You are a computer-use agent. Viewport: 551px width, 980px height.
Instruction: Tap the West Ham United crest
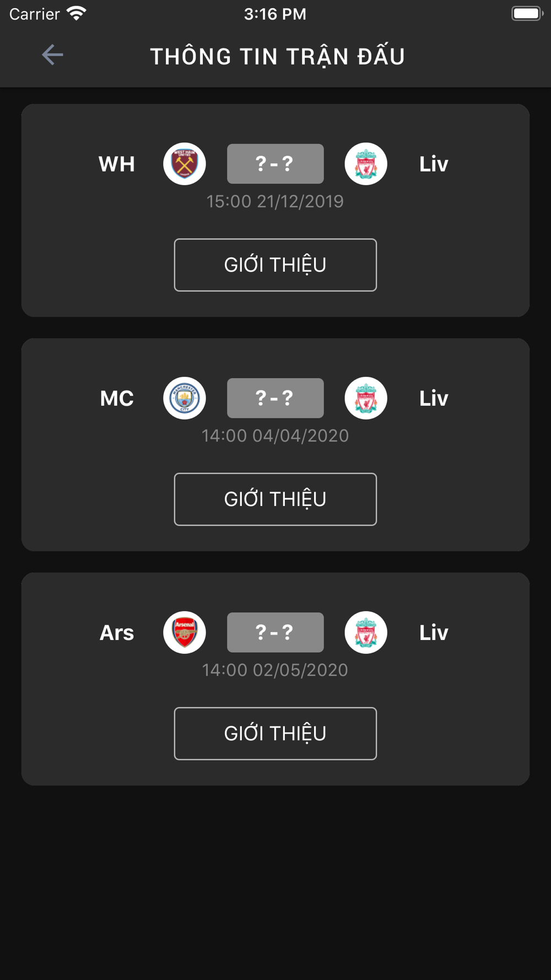[185, 164]
